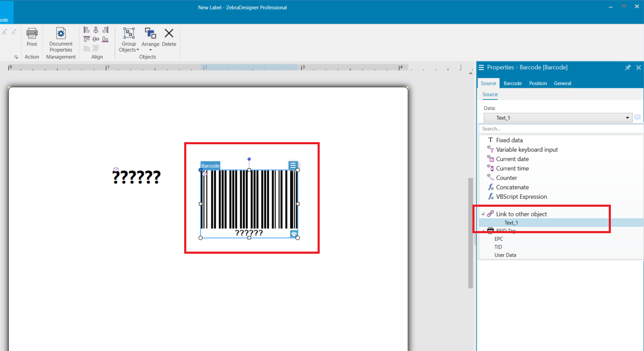Pin the Properties panel
Image resolution: width=644 pixels, height=351 pixels.
tap(628, 68)
